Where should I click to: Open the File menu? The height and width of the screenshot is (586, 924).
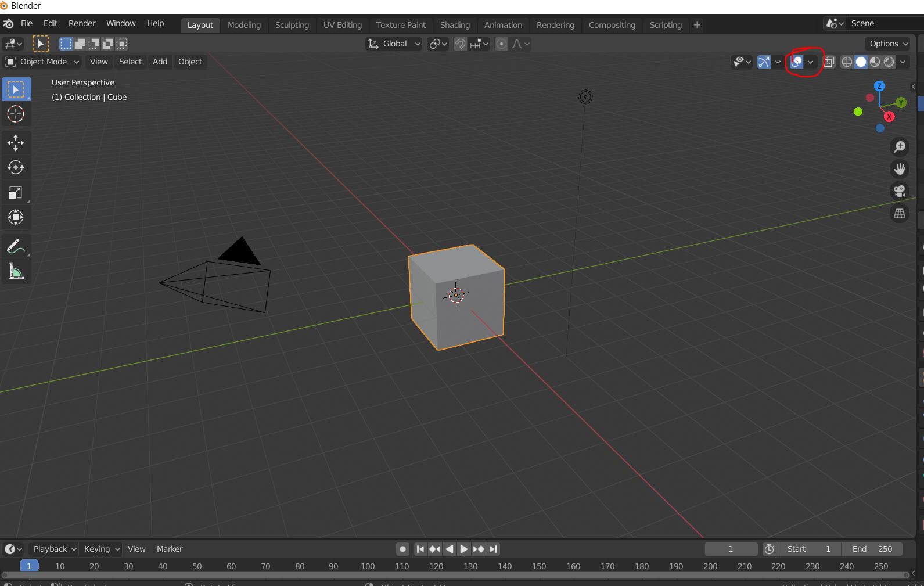click(x=27, y=23)
